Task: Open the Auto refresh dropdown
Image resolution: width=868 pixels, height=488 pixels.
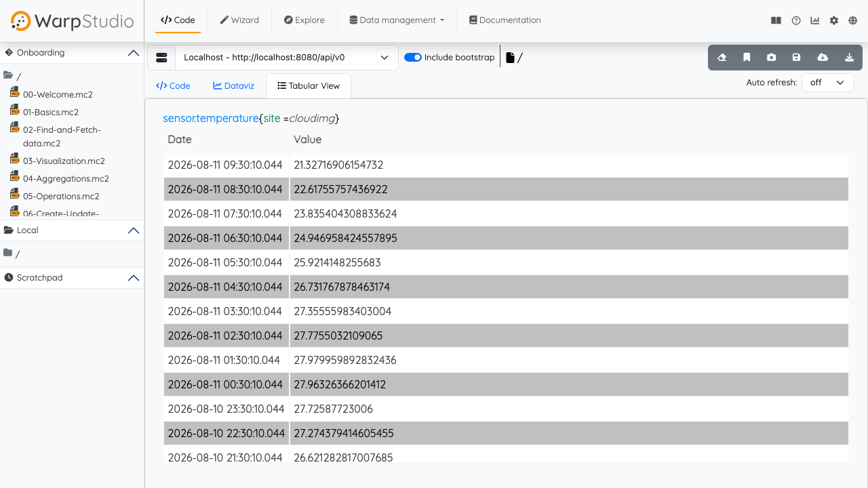Action: coord(827,83)
